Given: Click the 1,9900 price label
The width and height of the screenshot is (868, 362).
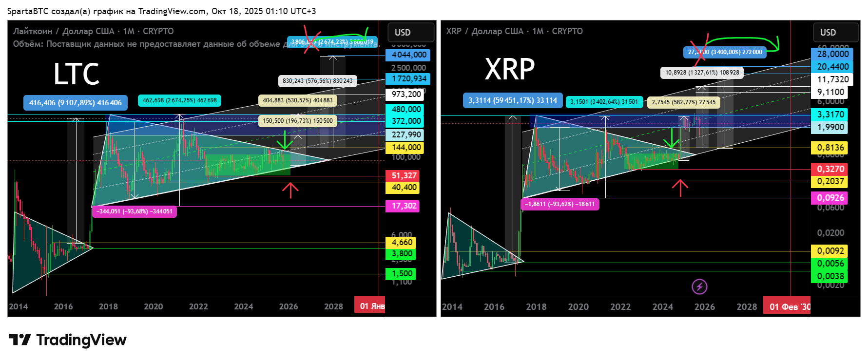Looking at the screenshot, I should click(x=829, y=127).
